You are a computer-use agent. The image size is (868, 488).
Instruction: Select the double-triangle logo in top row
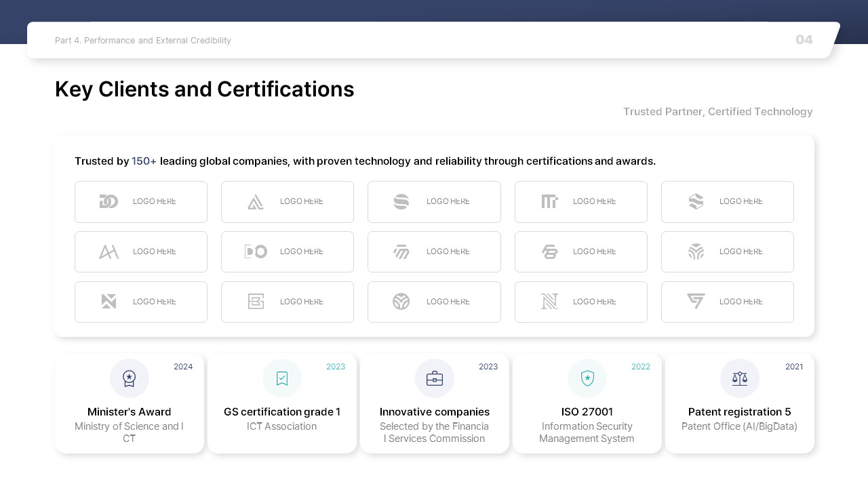point(256,201)
